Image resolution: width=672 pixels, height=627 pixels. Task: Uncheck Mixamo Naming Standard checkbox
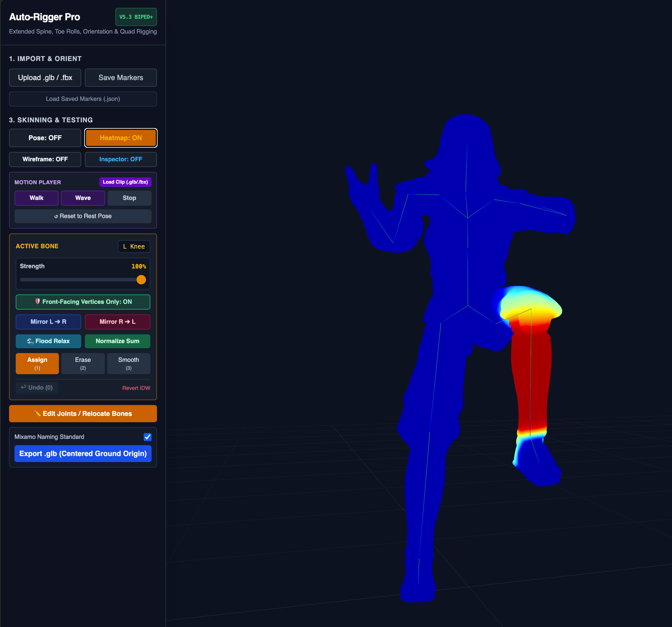pyautogui.click(x=147, y=437)
